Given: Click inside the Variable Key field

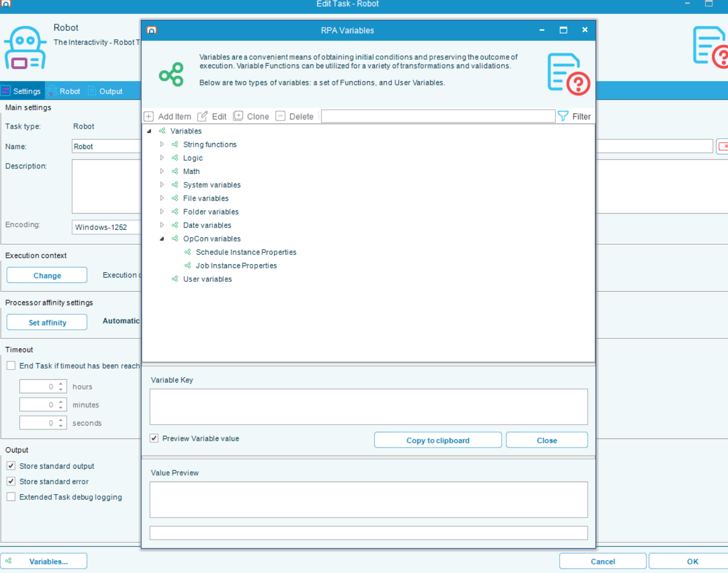Looking at the screenshot, I should [x=368, y=406].
